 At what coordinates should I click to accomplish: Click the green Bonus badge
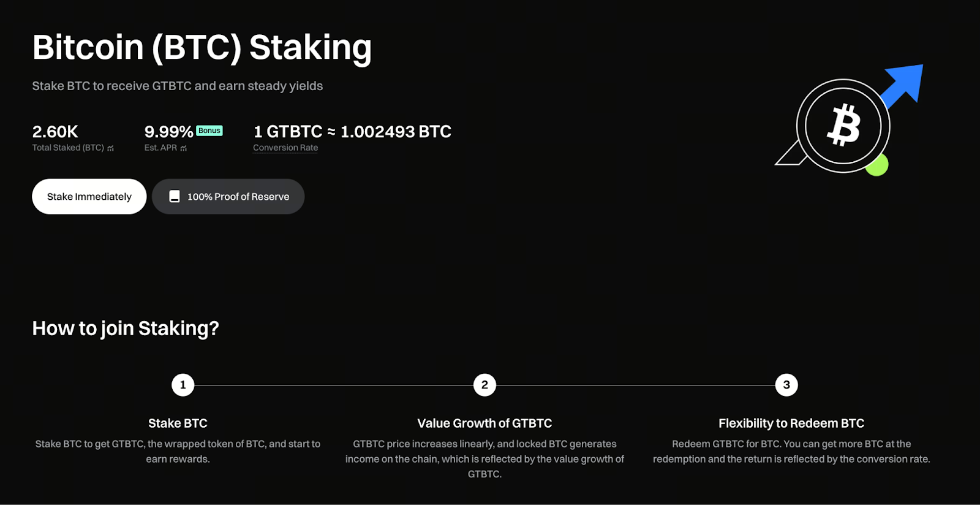[209, 131]
